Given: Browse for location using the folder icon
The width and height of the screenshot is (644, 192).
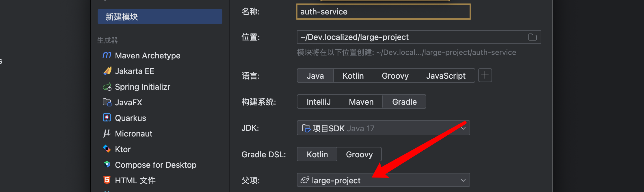Looking at the screenshot, I should pos(532,37).
